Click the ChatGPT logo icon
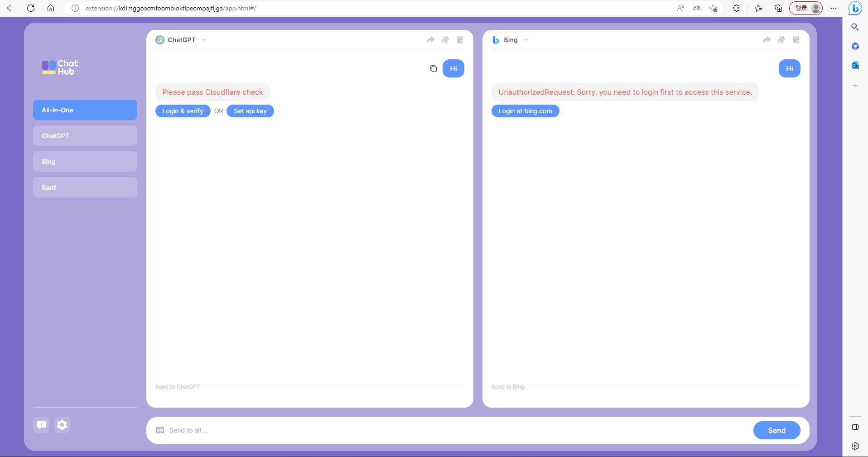 160,40
